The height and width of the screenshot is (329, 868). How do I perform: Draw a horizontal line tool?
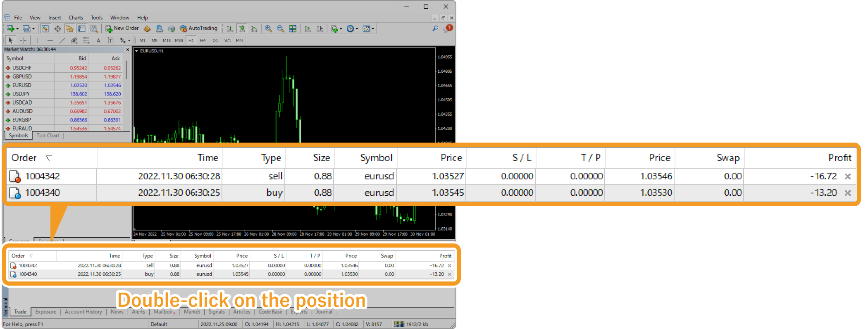click(x=50, y=40)
